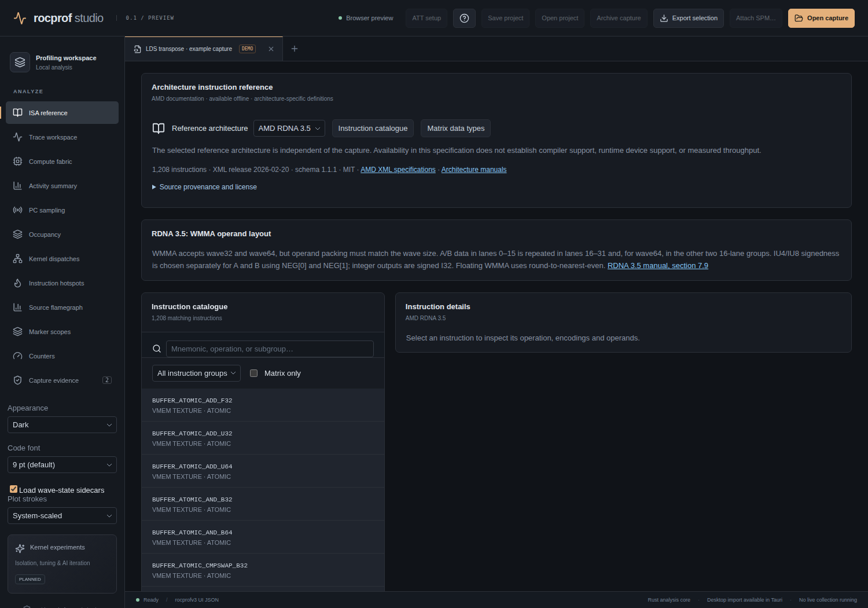Select the Instruction catalogue tab button
Image resolution: width=868 pixels, height=608 pixels.
click(373, 129)
